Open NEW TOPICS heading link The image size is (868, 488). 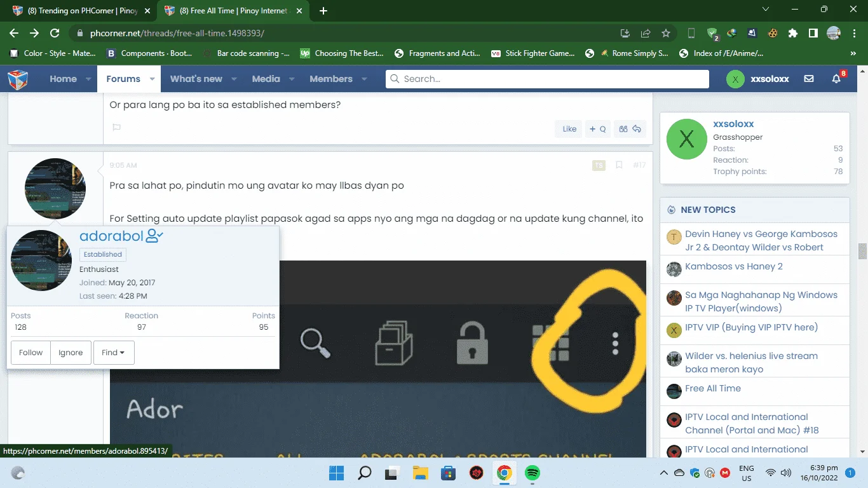pos(708,210)
